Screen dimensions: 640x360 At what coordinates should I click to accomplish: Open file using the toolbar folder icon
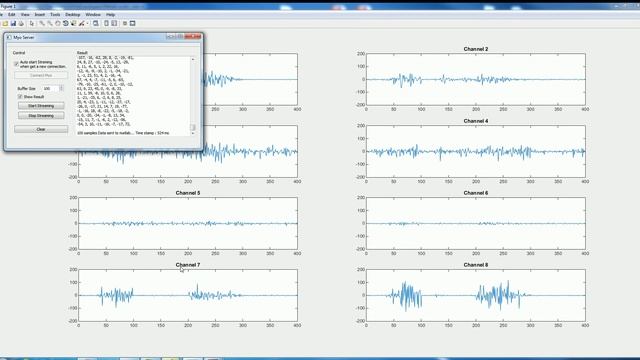(x=5, y=24)
